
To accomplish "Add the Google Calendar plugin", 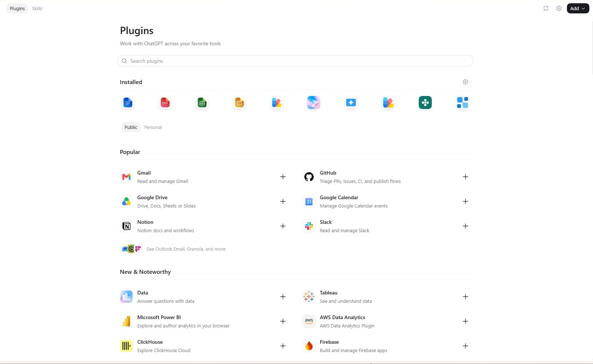I will click(465, 201).
